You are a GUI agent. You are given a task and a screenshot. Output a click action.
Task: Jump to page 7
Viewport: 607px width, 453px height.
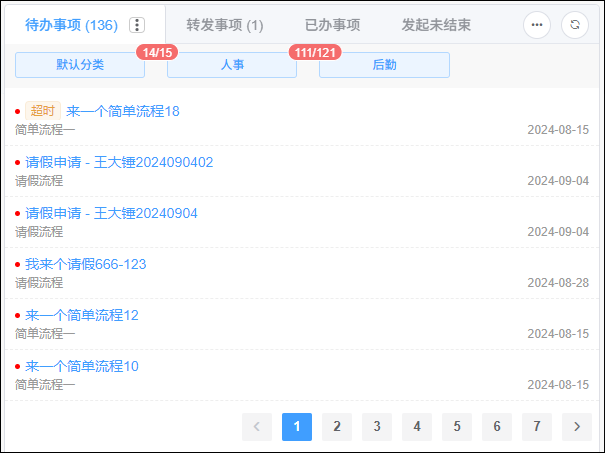click(x=537, y=427)
